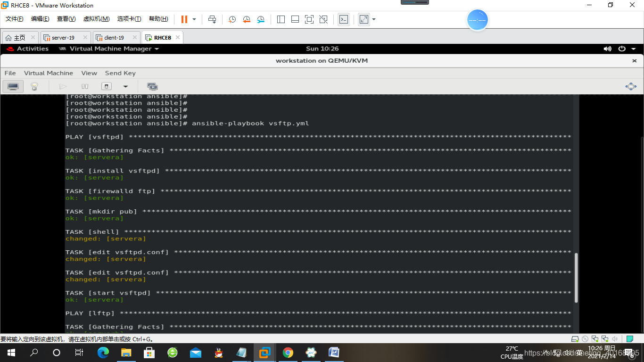The width and height of the screenshot is (644, 362).
Task: Click the pause virtual machine icon in virt-manager
Action: [85, 86]
